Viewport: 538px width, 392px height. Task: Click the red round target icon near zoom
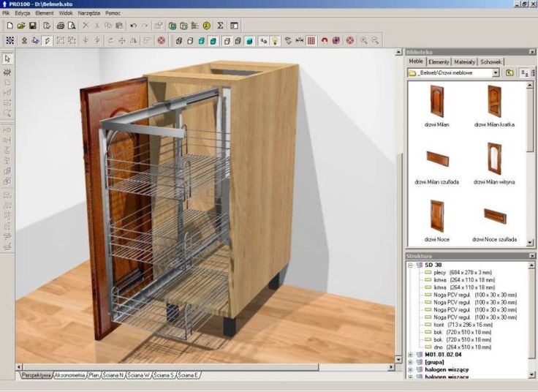(x=349, y=40)
